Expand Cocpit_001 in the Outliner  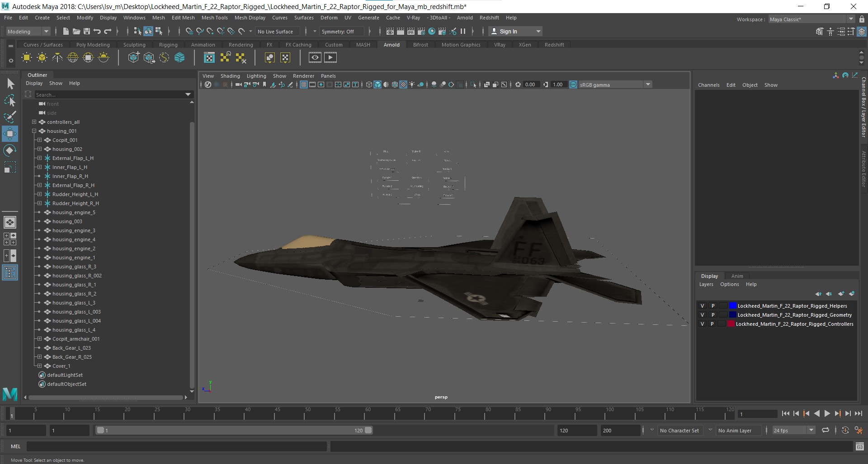[39, 140]
